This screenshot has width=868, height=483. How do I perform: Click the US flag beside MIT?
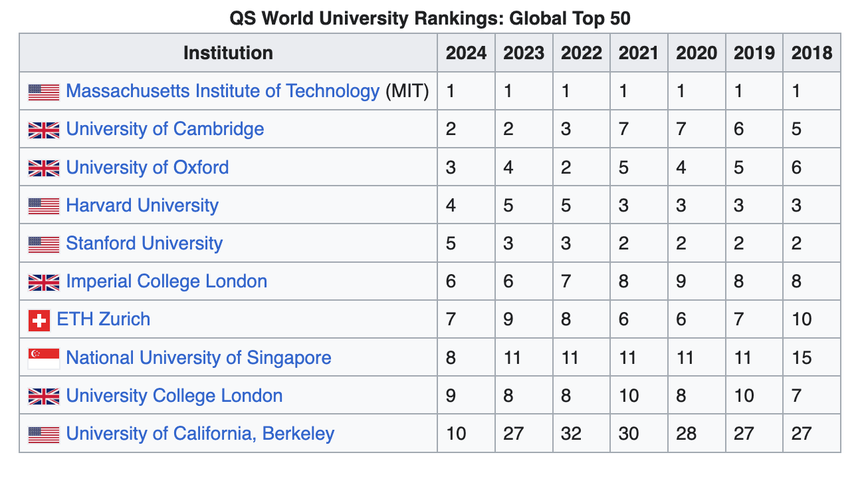tap(44, 92)
